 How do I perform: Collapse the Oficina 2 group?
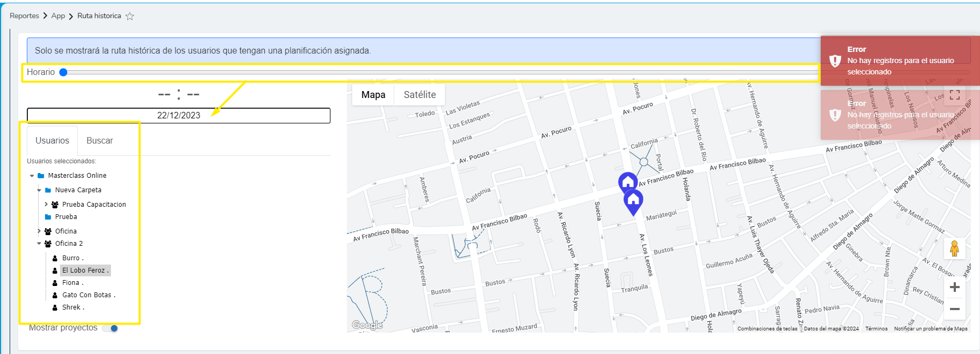click(x=39, y=244)
